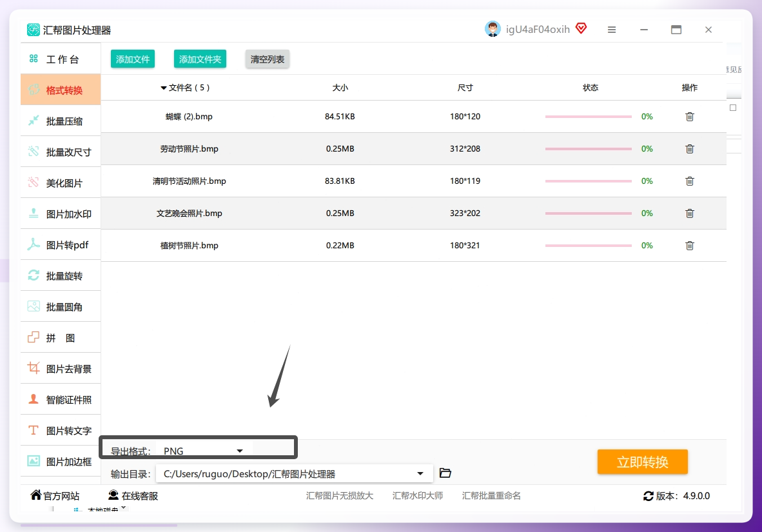Click the 批量圆角 rounded corner icon
This screenshot has height=532, width=762.
(x=34, y=306)
